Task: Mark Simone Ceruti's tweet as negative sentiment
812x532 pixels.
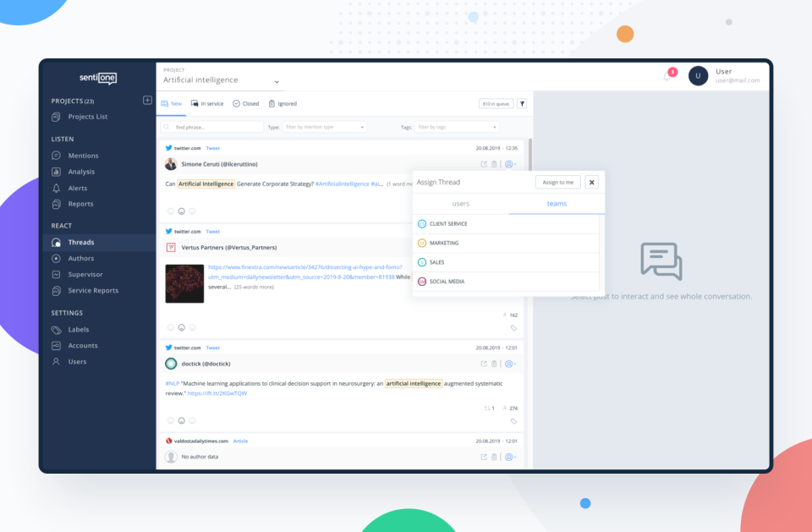Action: (x=171, y=211)
